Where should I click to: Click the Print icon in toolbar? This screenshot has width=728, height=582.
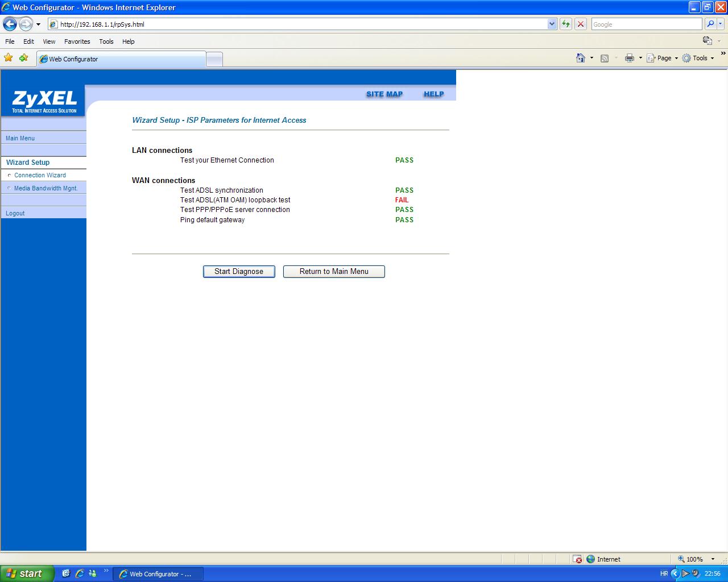tap(629, 58)
